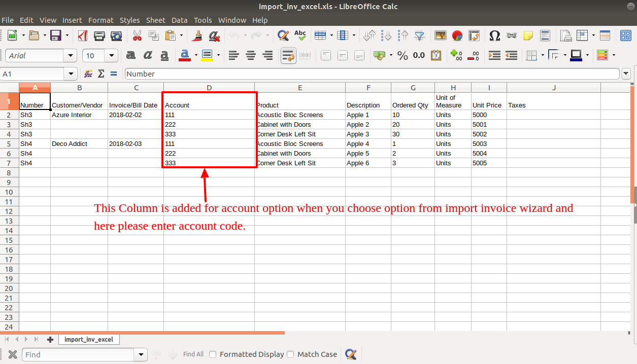
Task: Open the Sheet menu
Action: coord(156,20)
